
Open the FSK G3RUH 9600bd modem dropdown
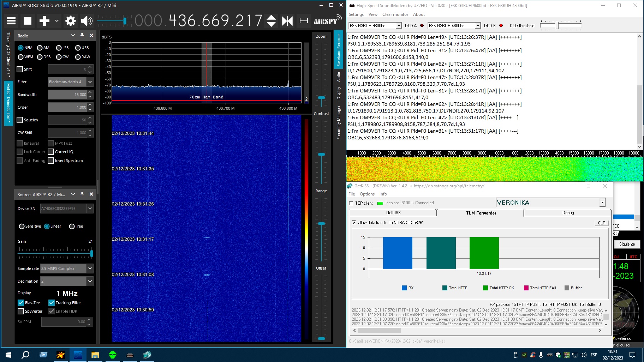coord(399,25)
